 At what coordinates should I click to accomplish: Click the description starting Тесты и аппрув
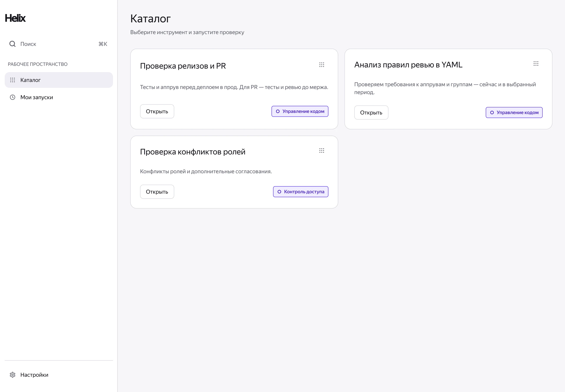pos(234,87)
